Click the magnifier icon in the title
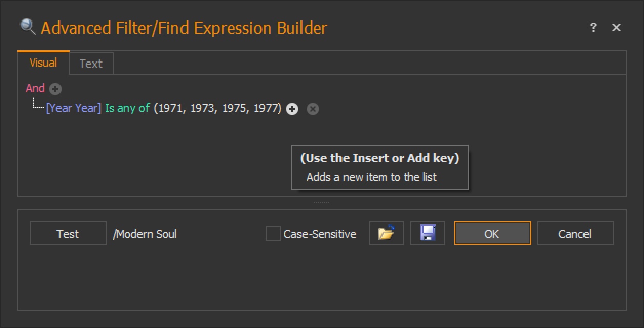The width and height of the screenshot is (644, 328). pos(27,26)
